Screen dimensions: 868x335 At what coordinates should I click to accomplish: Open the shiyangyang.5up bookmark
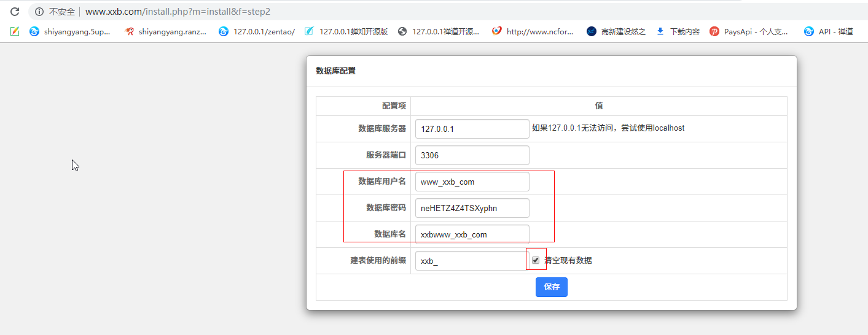coord(70,31)
